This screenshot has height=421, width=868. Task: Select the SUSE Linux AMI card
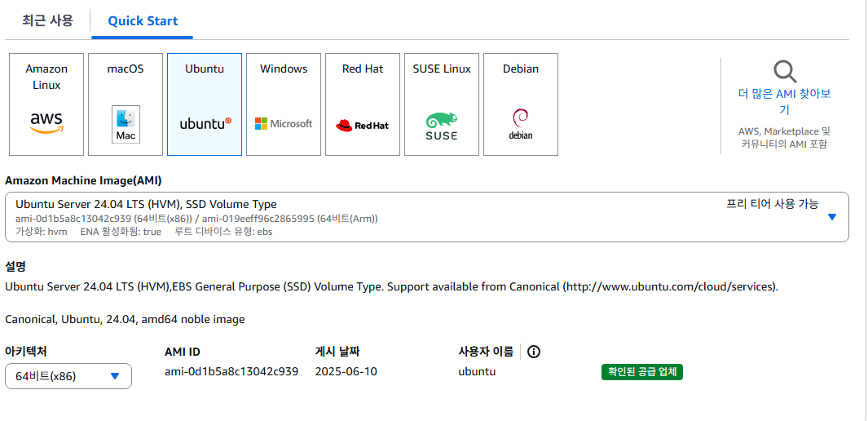(x=442, y=104)
